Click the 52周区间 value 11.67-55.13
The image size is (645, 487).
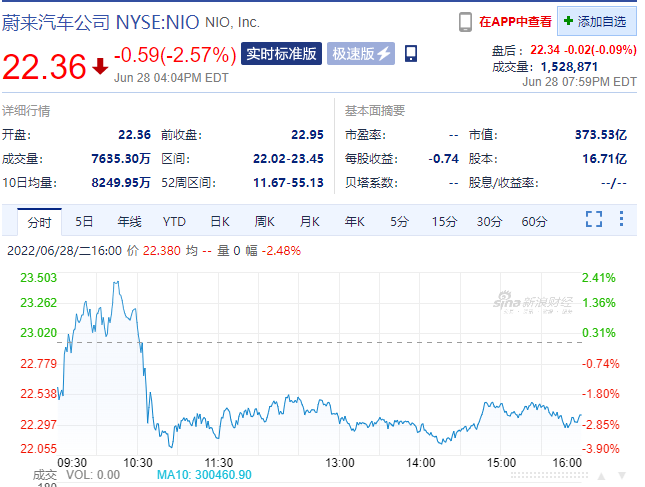coord(288,183)
